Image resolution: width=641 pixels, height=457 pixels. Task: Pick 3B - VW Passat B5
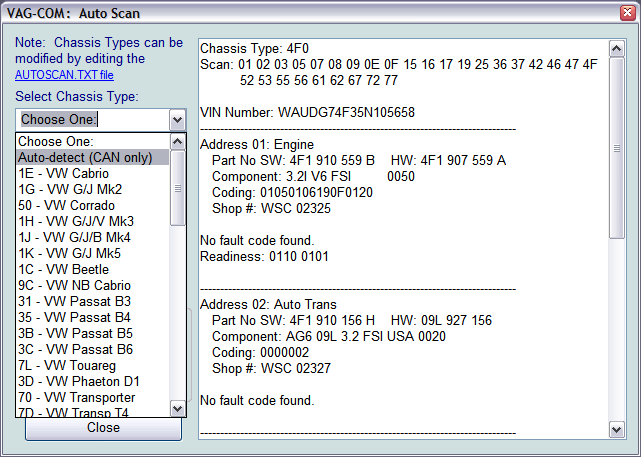[x=93, y=333]
